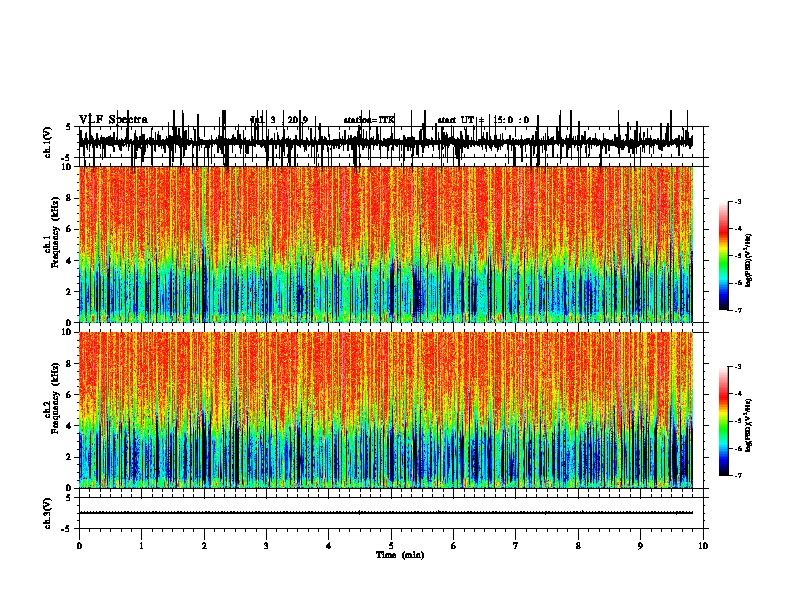Click the time axis tick label "5"

point(391,546)
